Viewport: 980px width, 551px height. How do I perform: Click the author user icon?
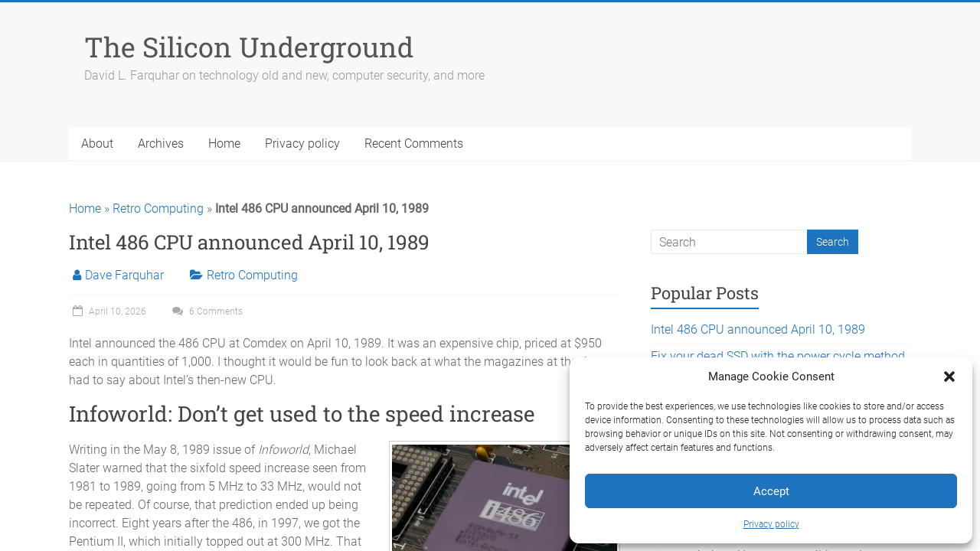click(77, 275)
